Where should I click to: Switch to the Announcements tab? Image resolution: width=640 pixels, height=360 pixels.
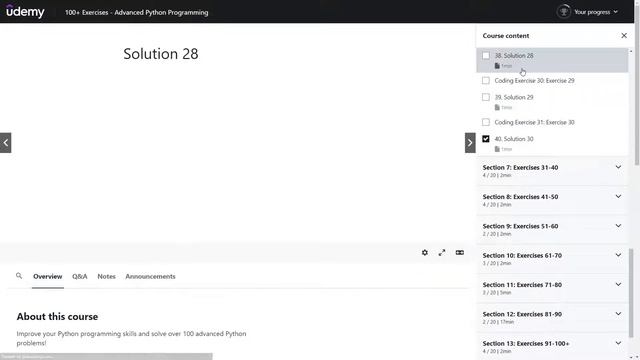[x=150, y=276]
